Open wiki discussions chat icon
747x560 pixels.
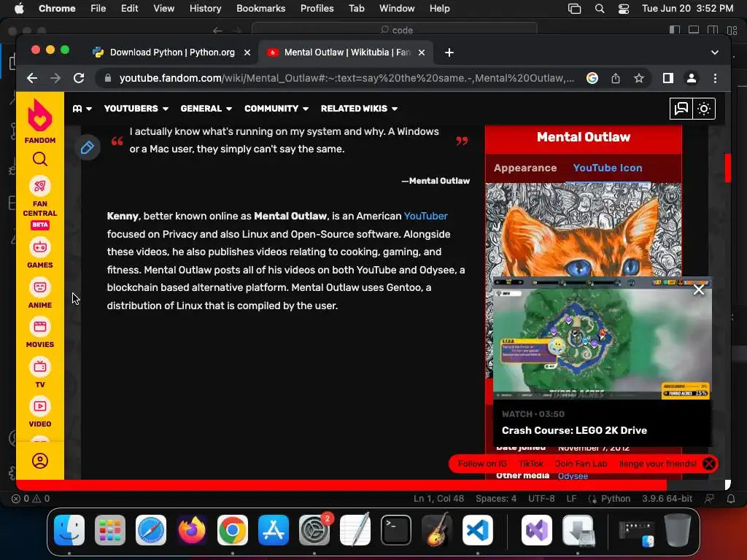tap(681, 109)
